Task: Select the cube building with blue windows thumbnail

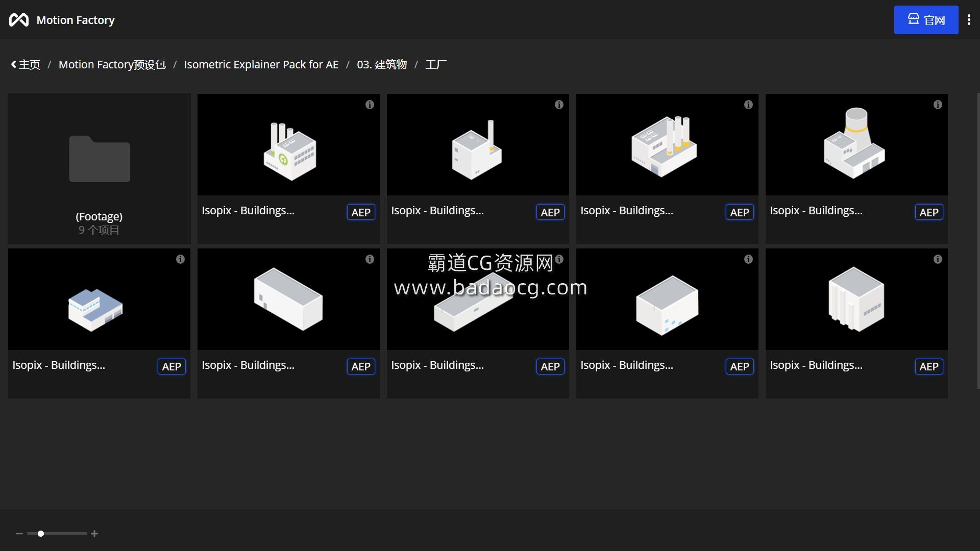Action: (667, 299)
